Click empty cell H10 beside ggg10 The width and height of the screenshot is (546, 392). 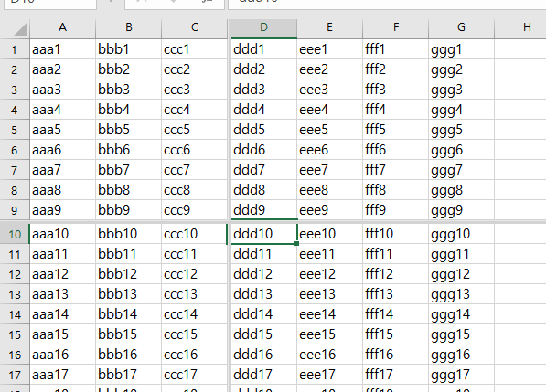pos(520,234)
